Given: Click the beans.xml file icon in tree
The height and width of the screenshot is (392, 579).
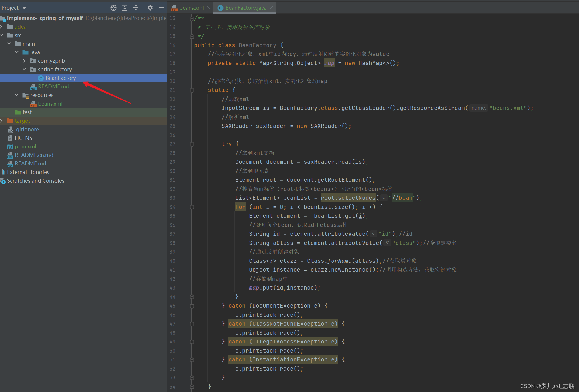Looking at the screenshot, I should coord(33,104).
